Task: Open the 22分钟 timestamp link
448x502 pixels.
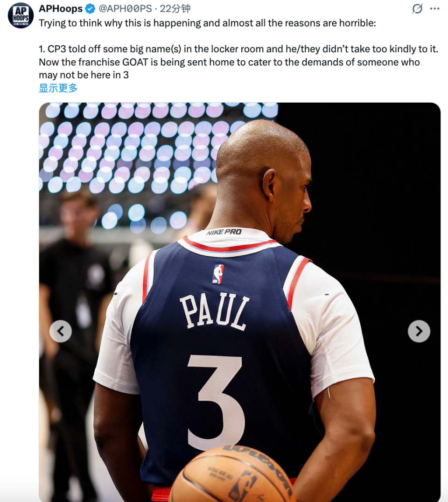Action: (175, 9)
